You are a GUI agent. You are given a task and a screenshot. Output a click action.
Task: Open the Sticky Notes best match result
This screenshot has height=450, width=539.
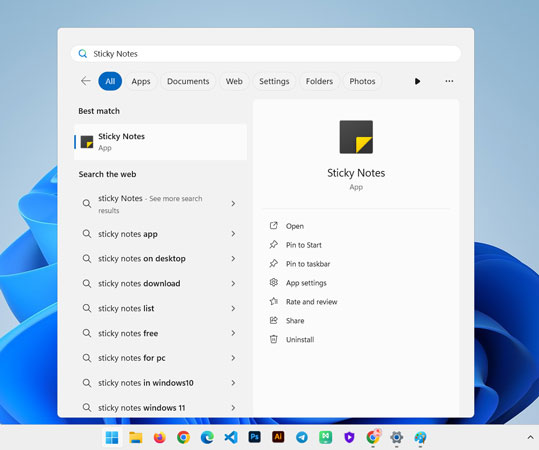pos(161,142)
